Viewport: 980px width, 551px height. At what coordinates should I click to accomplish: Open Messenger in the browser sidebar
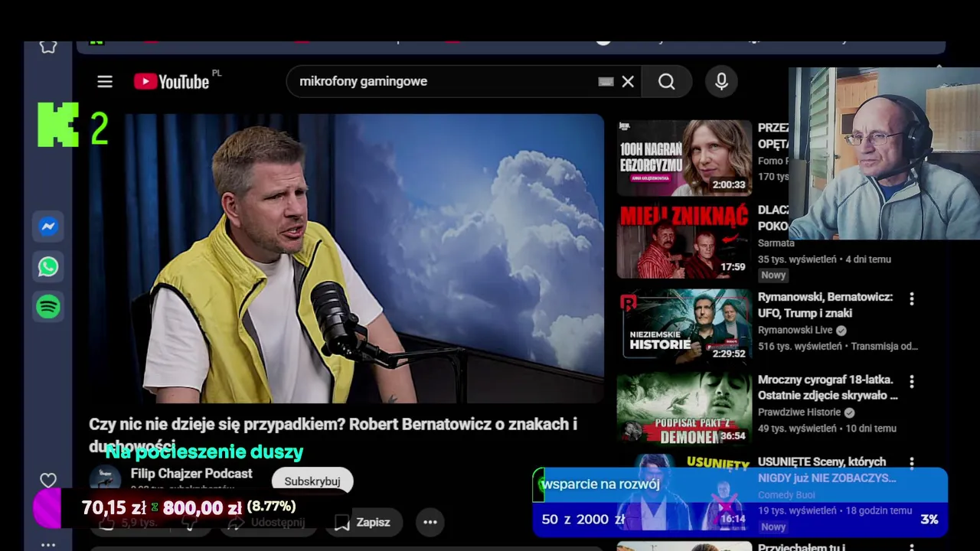click(48, 227)
